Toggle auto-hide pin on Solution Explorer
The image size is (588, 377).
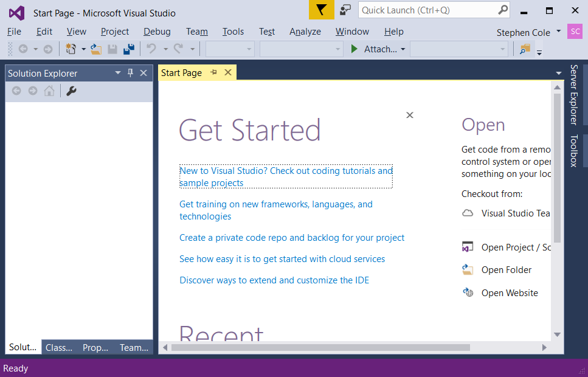(x=130, y=73)
